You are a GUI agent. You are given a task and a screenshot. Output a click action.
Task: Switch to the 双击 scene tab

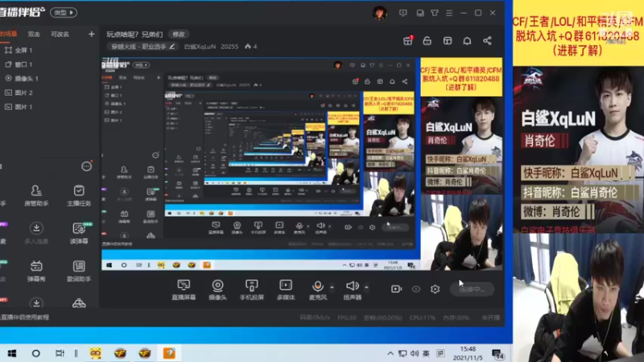pos(34,34)
